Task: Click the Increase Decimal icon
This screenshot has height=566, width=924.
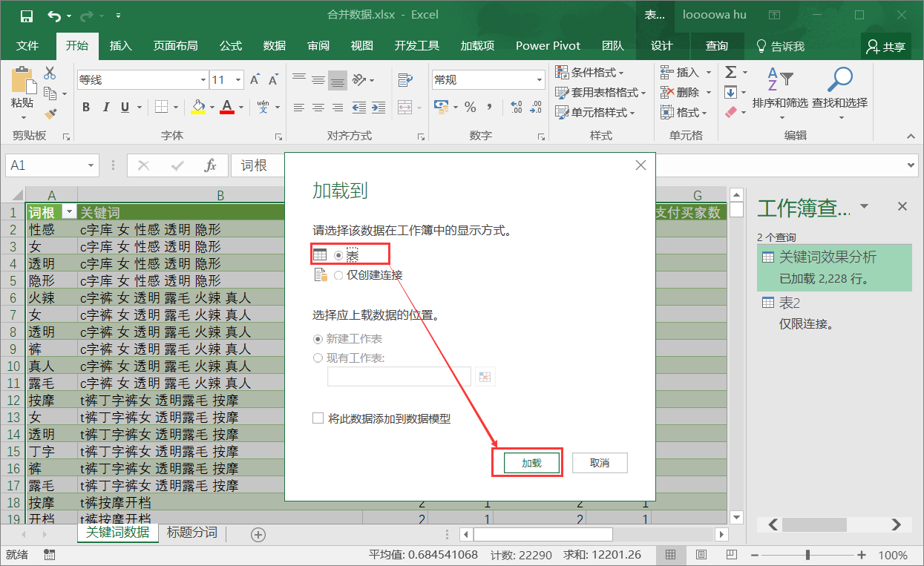Action: coord(517,108)
